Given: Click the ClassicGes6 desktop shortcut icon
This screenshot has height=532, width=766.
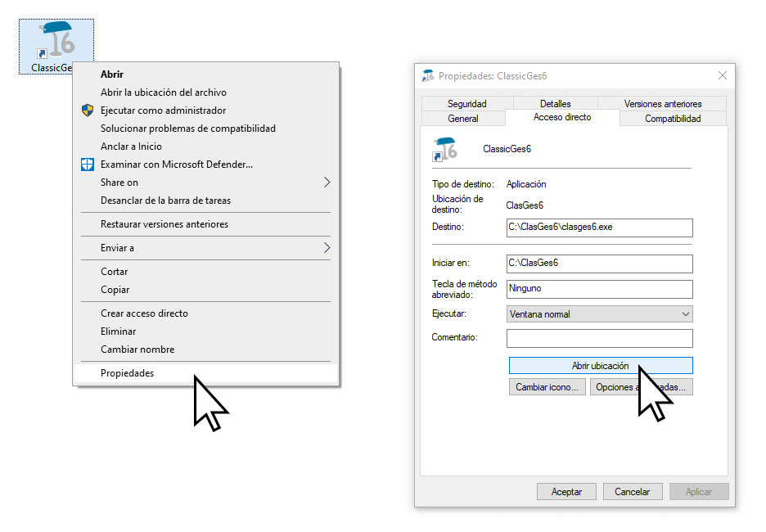Looking at the screenshot, I should [x=56, y=41].
